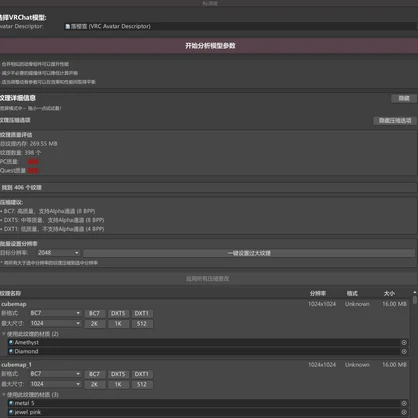The image size is (418, 418).
Task: Click 1024x1024 resolution of cubemap_1
Action: pyautogui.click(x=322, y=365)
